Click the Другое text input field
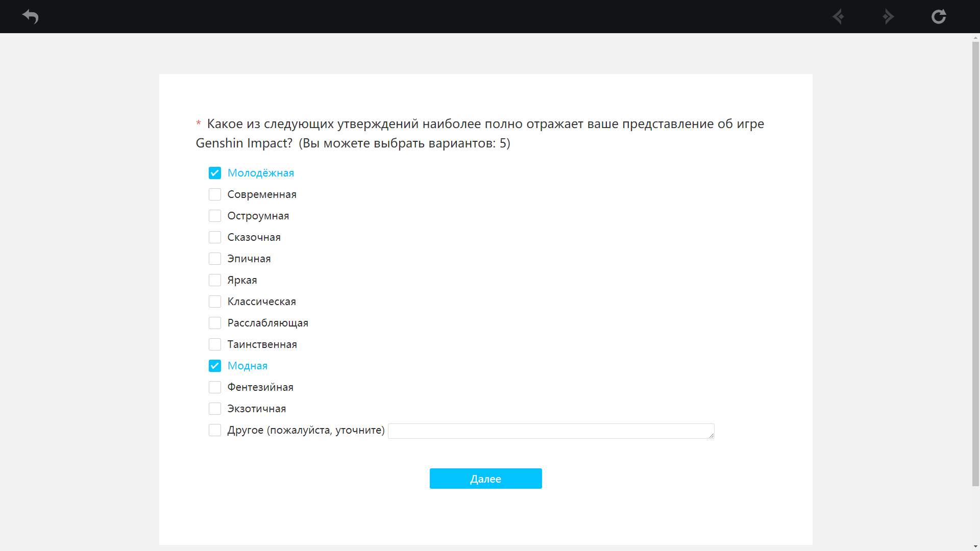The image size is (980, 551). [x=550, y=431]
